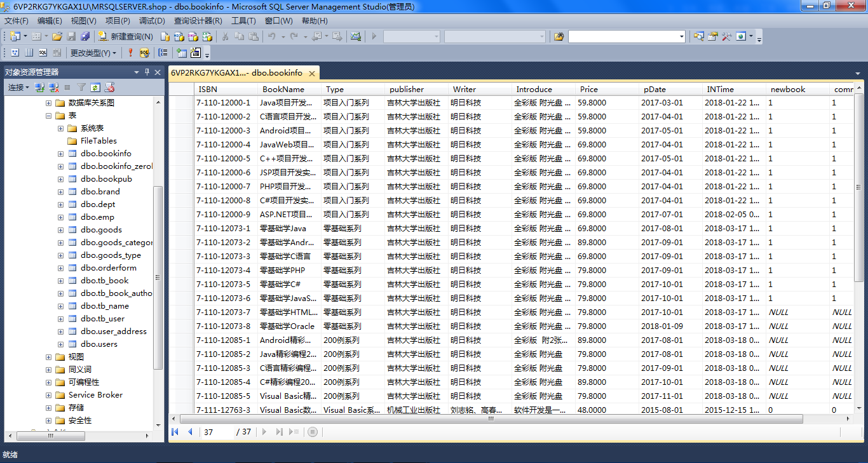Click the stop query circle icon below the grid

click(313, 432)
